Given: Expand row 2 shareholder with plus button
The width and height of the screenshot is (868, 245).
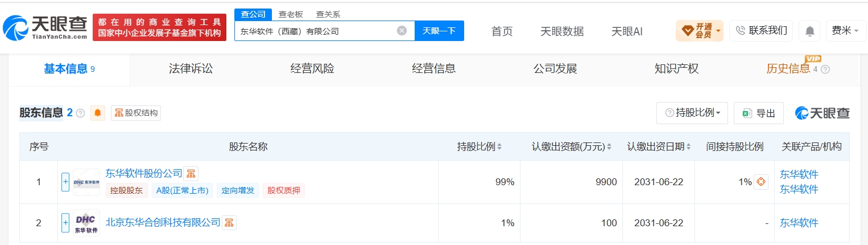Looking at the screenshot, I should click(65, 223).
